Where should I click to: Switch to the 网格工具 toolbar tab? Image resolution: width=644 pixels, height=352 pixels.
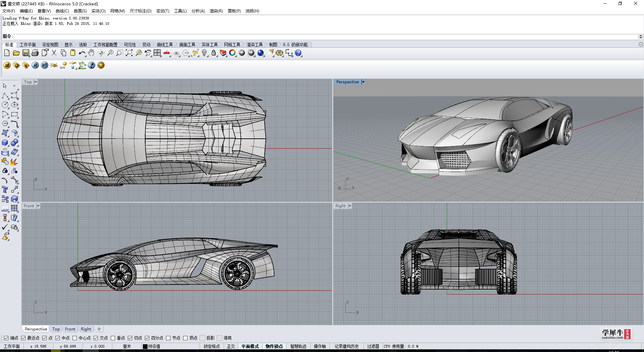tap(232, 45)
